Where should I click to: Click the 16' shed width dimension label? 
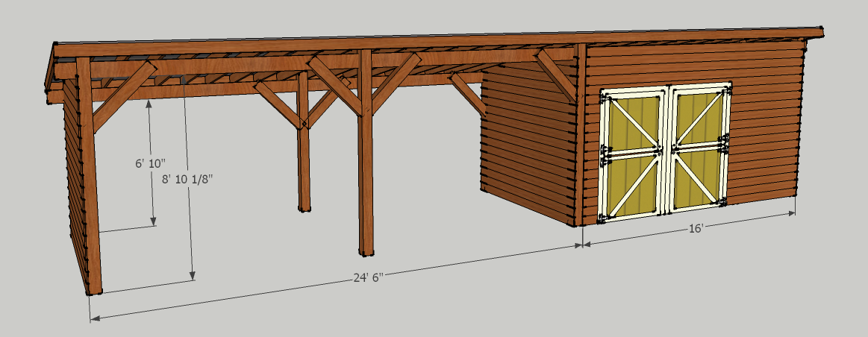(696, 228)
